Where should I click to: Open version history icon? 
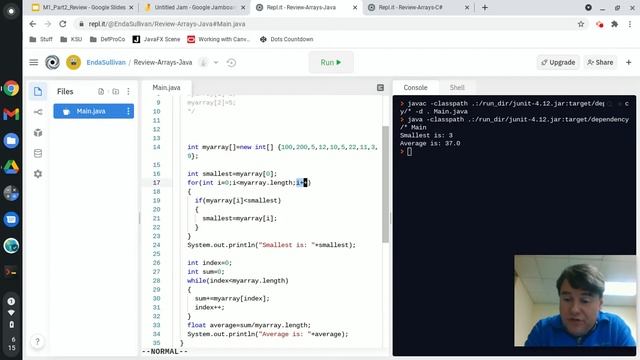coord(231,62)
